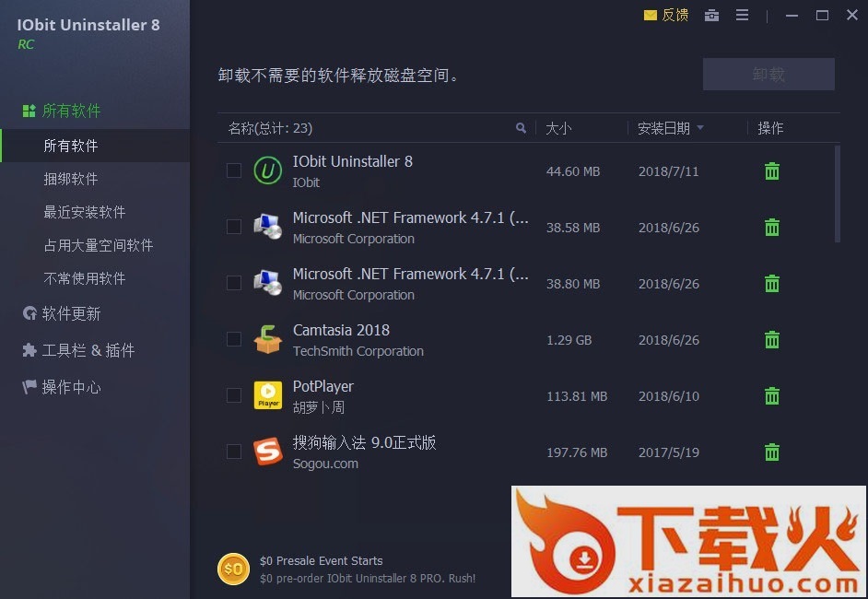Open the 反馈 feedback link
Image resolution: width=868 pixels, height=599 pixels.
(x=666, y=15)
